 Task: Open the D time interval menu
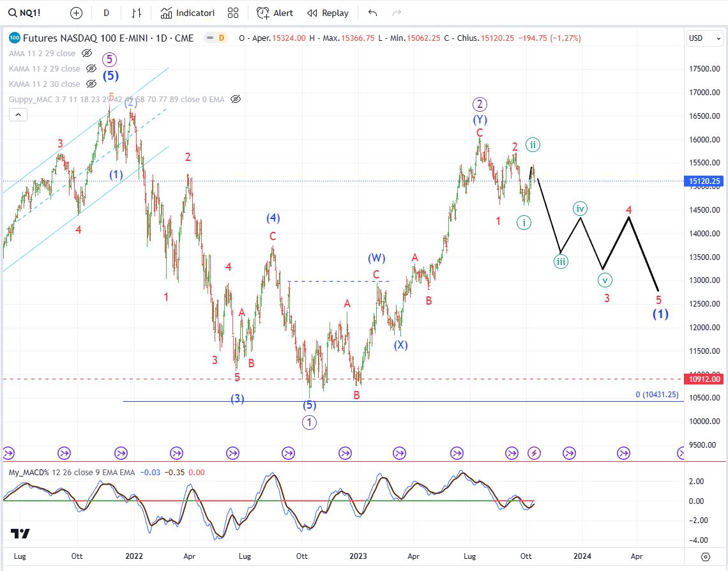click(106, 13)
